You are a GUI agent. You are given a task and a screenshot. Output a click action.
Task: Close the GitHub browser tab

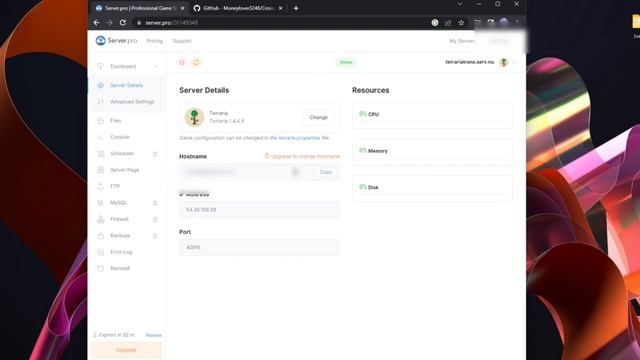pyautogui.click(x=280, y=8)
